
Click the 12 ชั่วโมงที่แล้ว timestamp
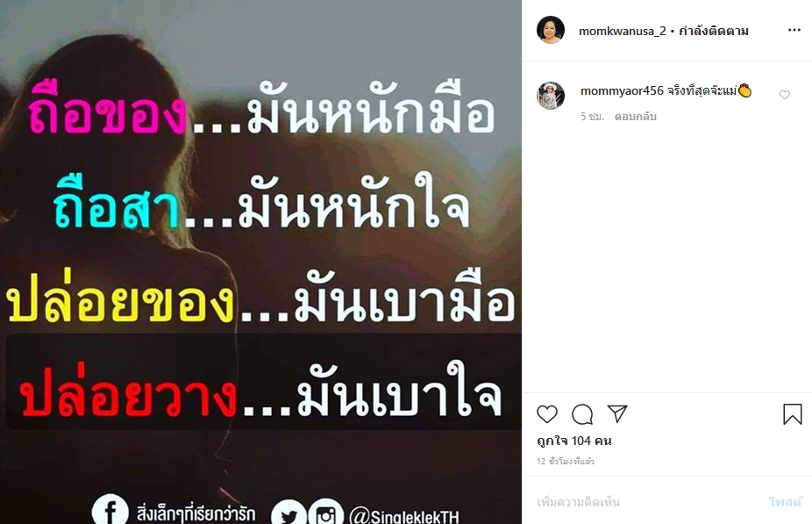point(566,462)
